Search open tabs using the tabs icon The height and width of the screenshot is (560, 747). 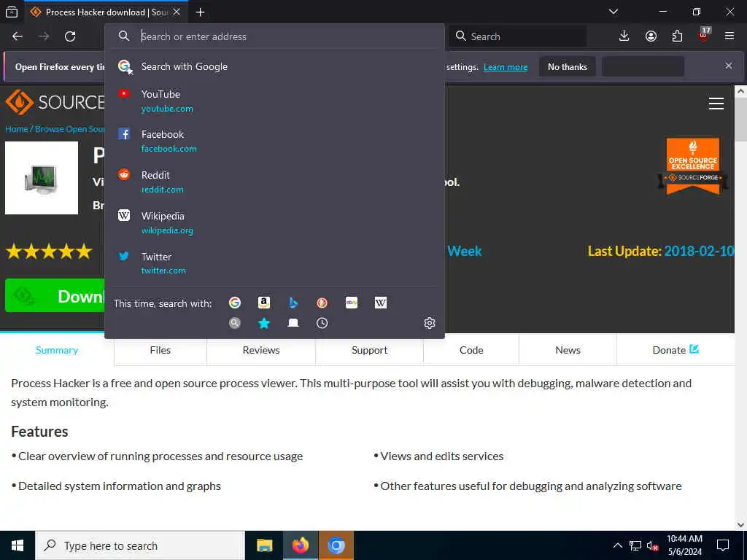pos(293,323)
